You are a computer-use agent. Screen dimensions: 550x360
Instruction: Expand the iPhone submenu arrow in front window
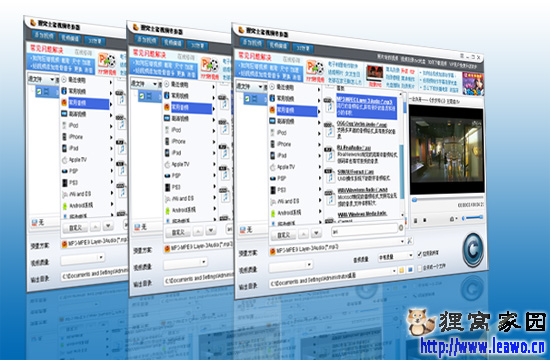click(x=320, y=144)
